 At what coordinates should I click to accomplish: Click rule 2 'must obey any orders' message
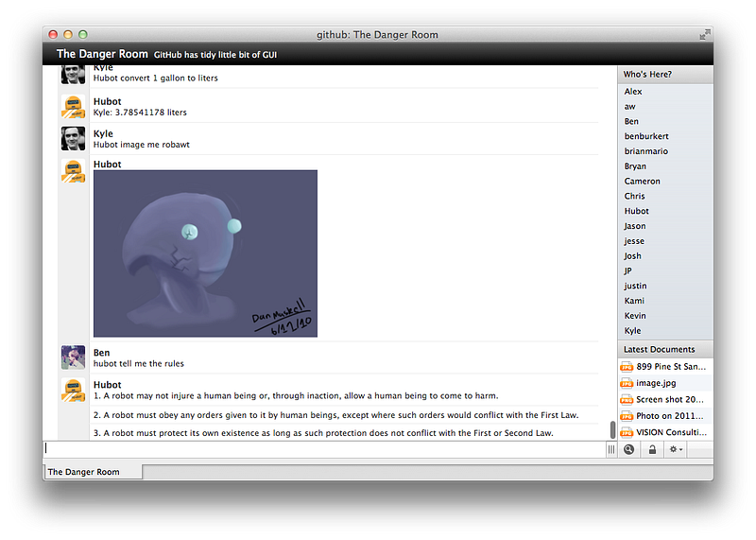tap(335, 415)
